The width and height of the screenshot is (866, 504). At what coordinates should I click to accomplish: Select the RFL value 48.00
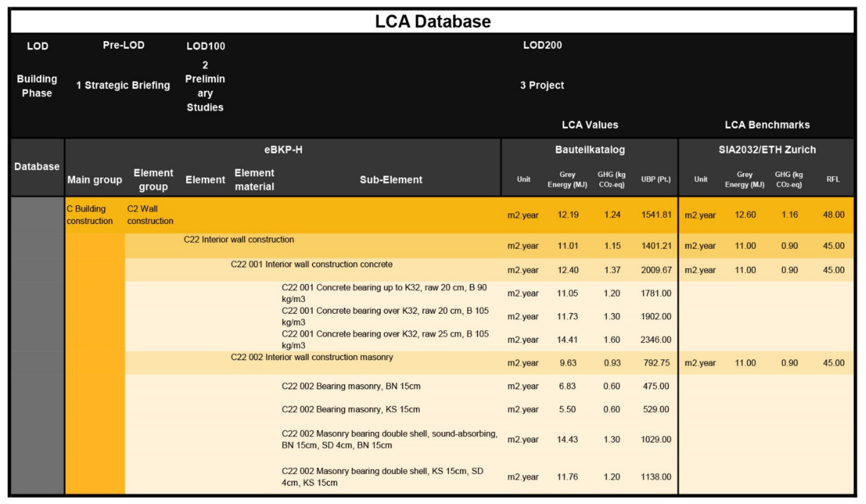[x=833, y=215]
